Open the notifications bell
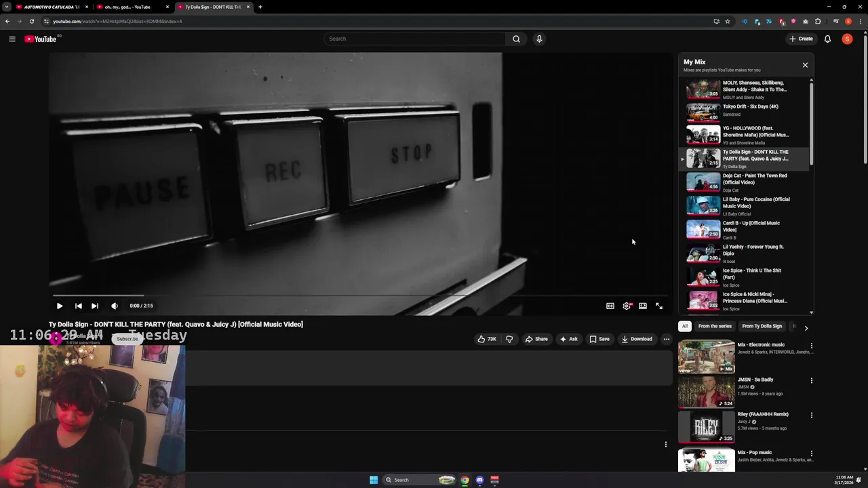 [x=827, y=39]
